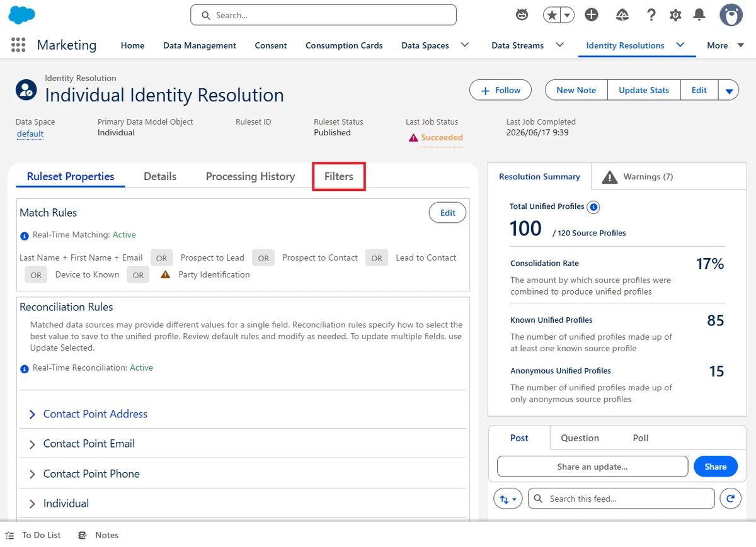This screenshot has height=547, width=756.
Task: Open the Consent nav tab
Action: (271, 45)
